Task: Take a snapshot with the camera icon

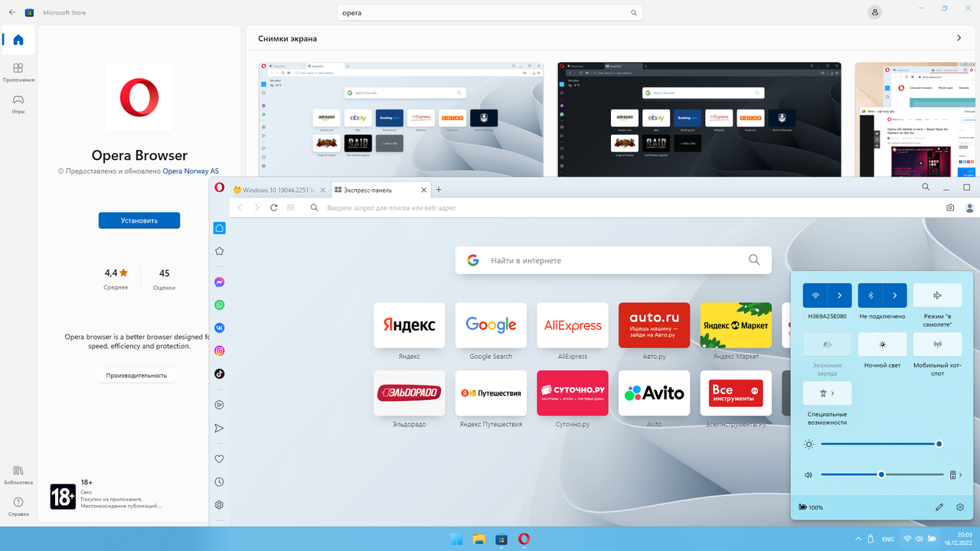Action: pyautogui.click(x=950, y=207)
